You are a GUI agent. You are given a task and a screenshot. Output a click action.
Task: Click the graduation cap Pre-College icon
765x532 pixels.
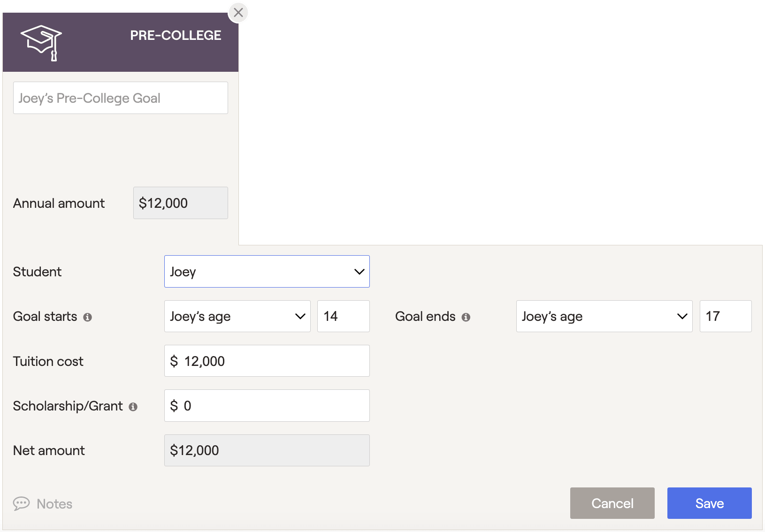(x=41, y=43)
